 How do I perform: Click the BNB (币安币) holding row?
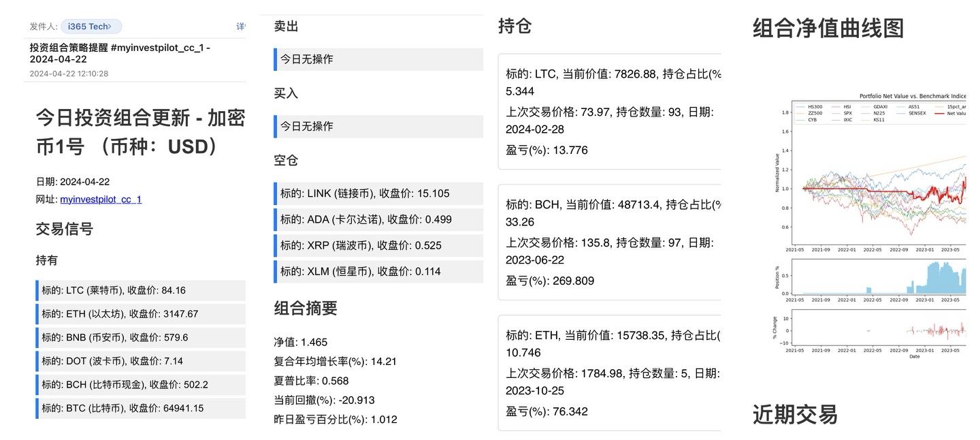click(140, 337)
